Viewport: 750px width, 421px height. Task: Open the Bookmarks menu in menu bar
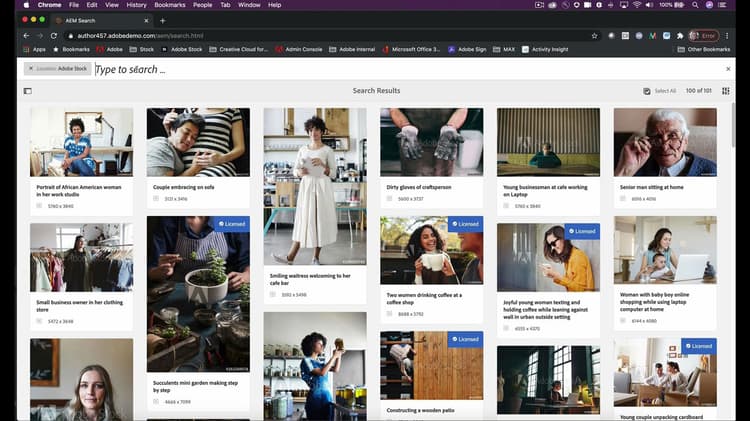coord(169,5)
